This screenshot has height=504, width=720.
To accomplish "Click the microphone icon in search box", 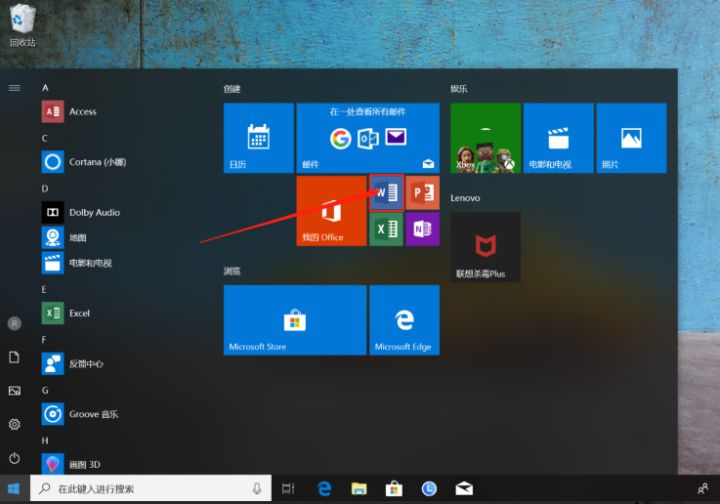I will click(x=257, y=489).
